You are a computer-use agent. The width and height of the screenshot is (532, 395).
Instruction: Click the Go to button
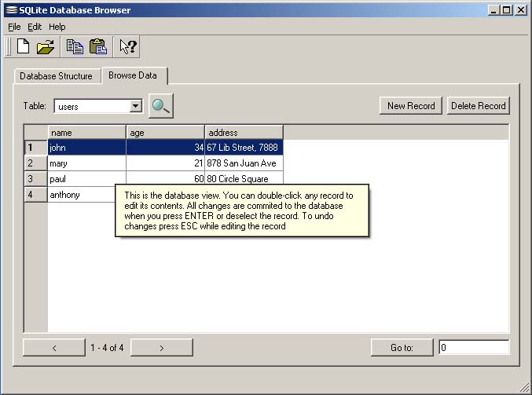coord(402,348)
